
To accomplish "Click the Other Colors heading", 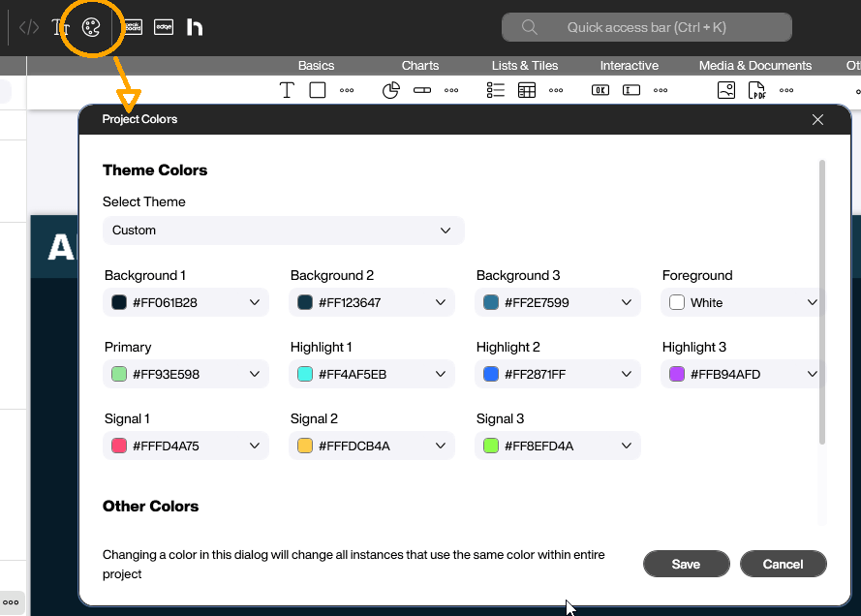I will coord(150,507).
